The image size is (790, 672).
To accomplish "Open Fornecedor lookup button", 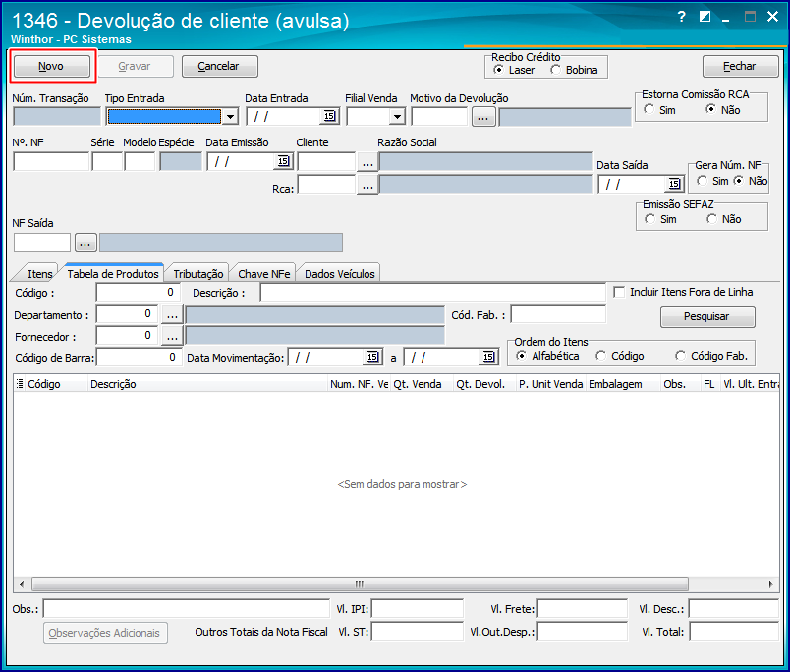I will click(x=172, y=336).
